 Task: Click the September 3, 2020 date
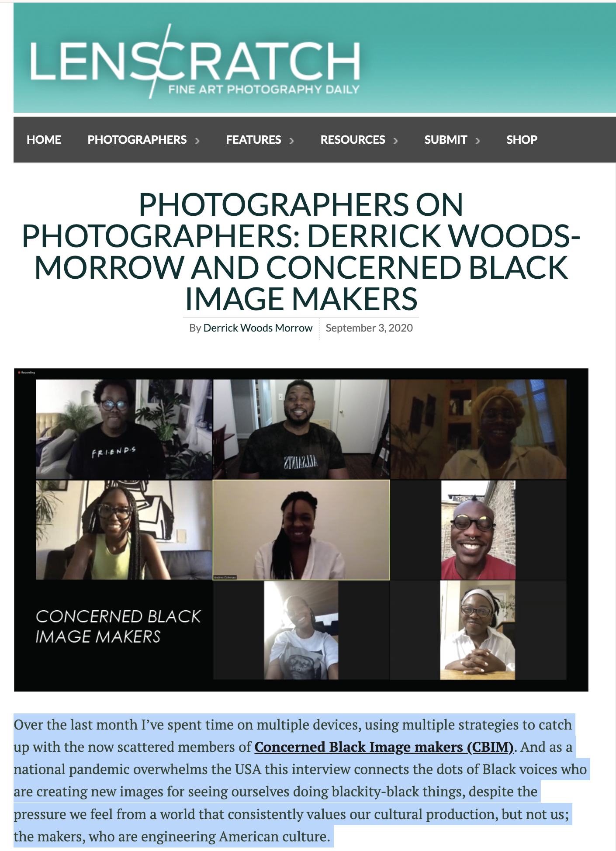pos(369,328)
